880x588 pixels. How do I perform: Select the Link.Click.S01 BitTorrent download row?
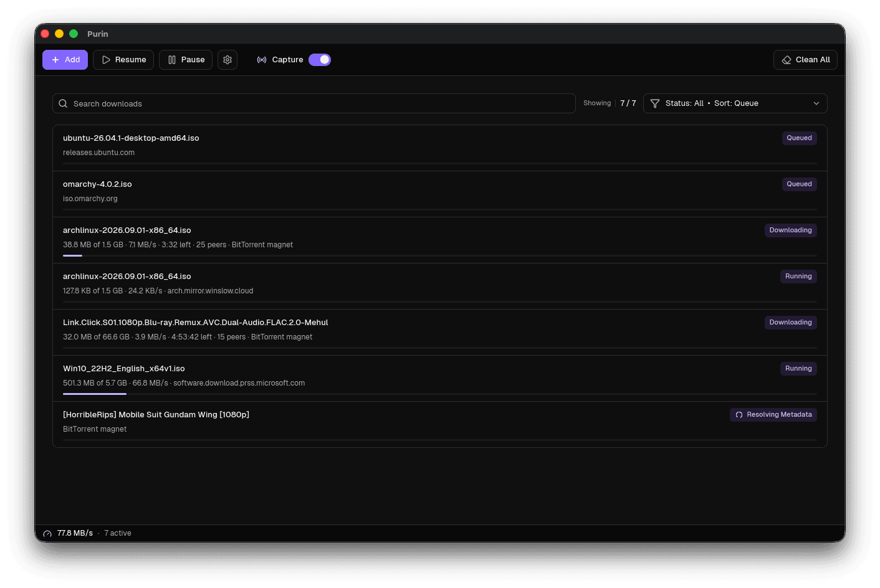(440, 333)
